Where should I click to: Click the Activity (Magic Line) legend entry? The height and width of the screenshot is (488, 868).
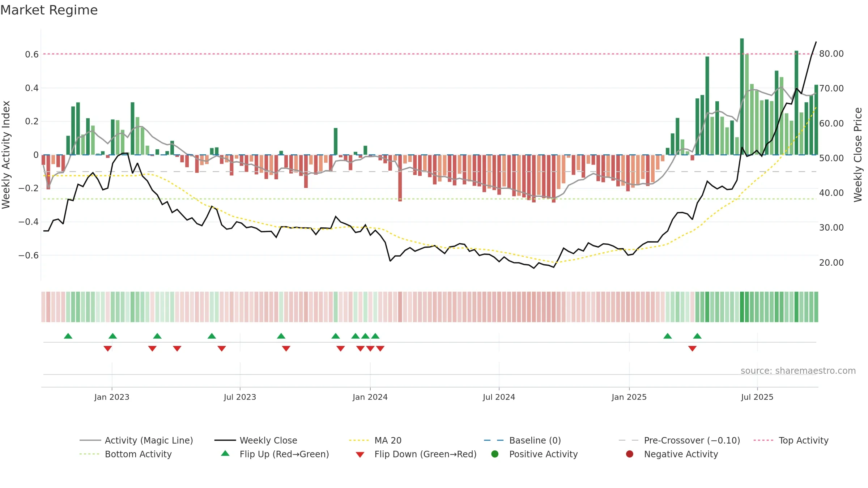coord(136,440)
